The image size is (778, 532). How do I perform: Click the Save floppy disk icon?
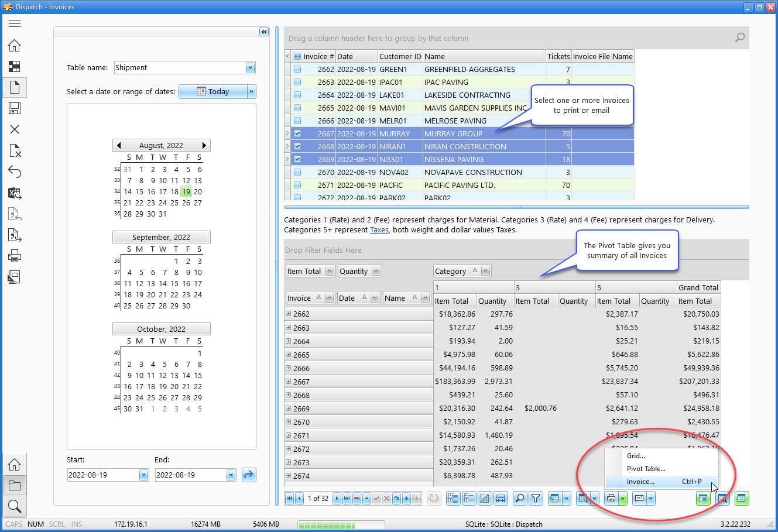tap(15, 108)
